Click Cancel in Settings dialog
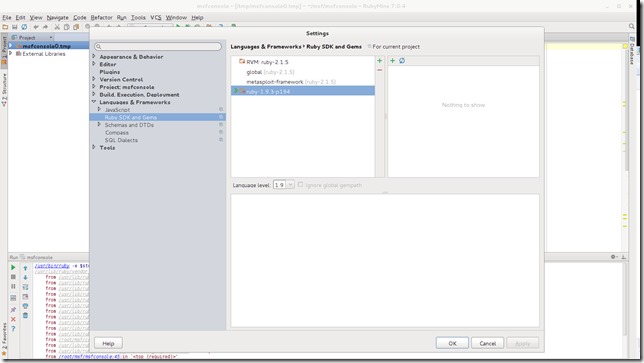This screenshot has height=363, width=644. click(488, 343)
